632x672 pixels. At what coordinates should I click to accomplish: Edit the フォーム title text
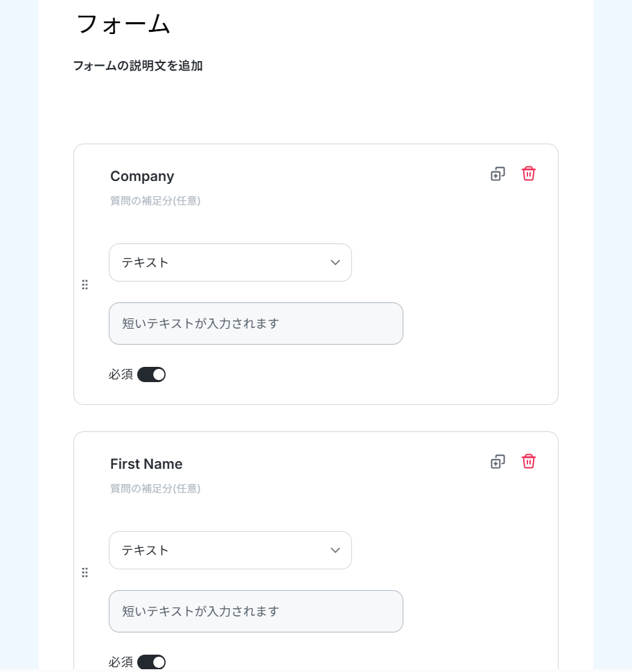pyautogui.click(x=123, y=24)
